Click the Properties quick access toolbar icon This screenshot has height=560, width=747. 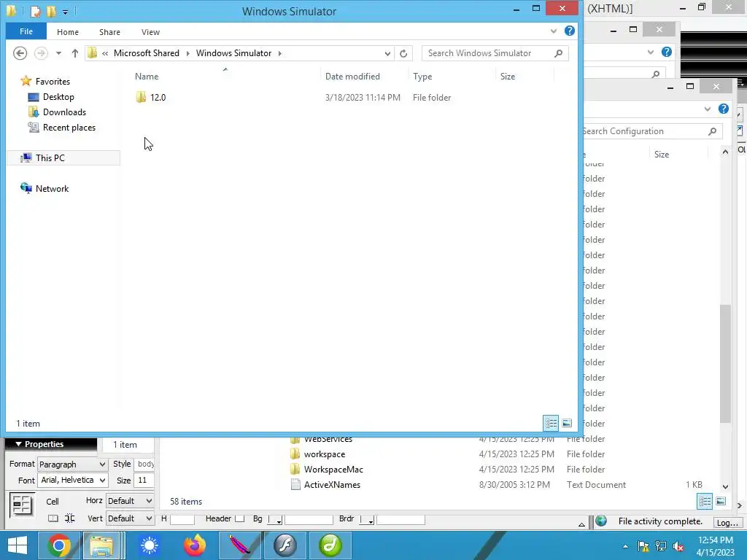(x=36, y=11)
